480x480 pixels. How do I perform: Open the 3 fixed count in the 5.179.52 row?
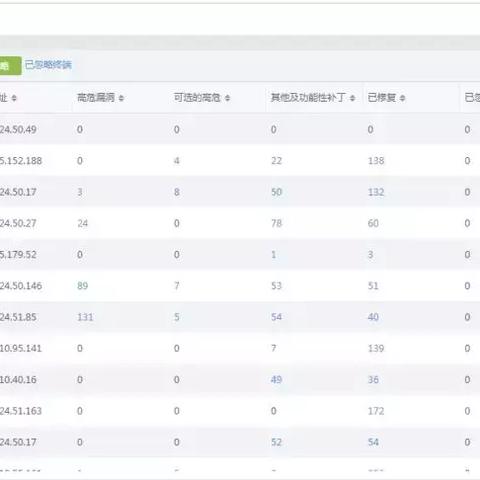pyautogui.click(x=370, y=254)
